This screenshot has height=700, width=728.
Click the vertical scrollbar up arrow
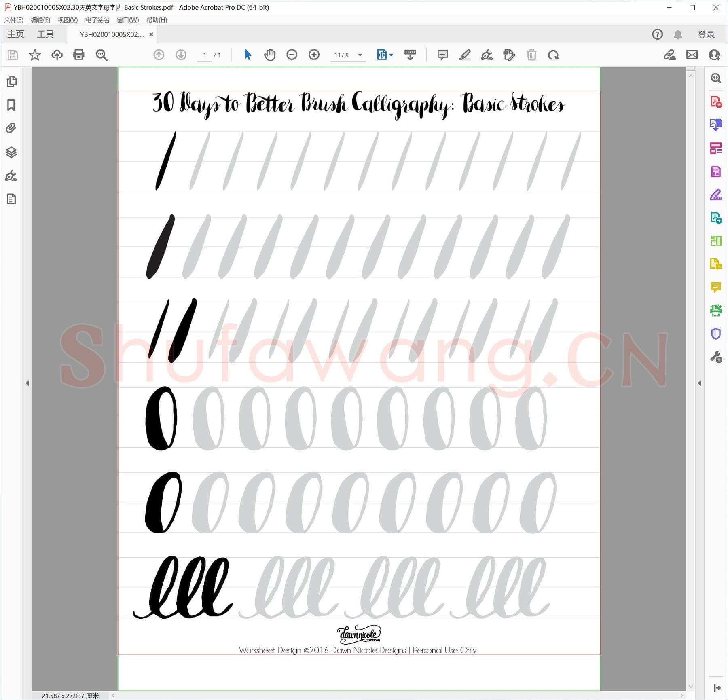click(691, 76)
